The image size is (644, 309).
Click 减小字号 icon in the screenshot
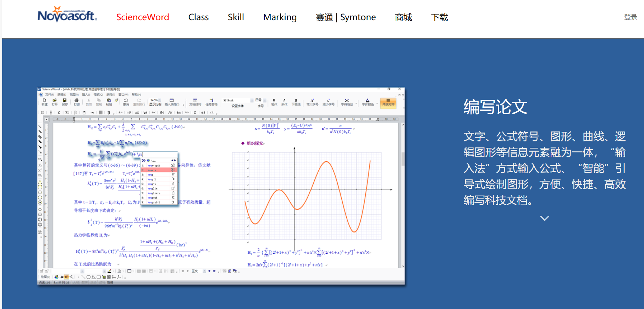coord(328,102)
